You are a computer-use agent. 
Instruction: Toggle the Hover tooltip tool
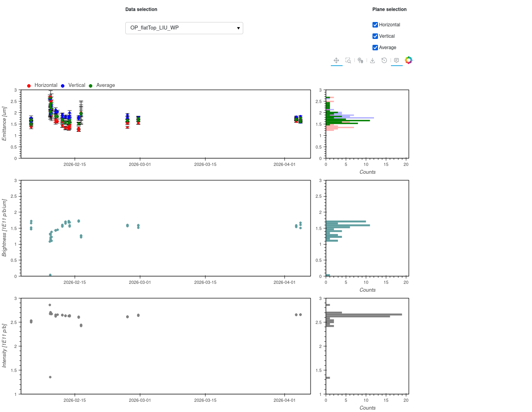pyautogui.click(x=396, y=61)
